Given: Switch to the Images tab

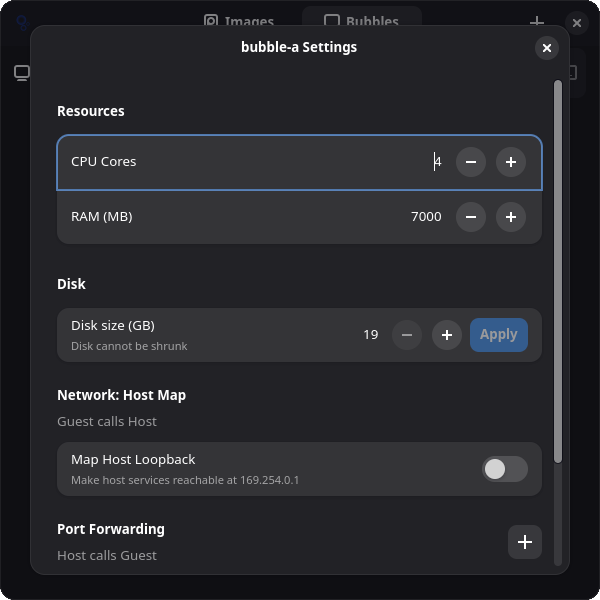Looking at the screenshot, I should (239, 21).
